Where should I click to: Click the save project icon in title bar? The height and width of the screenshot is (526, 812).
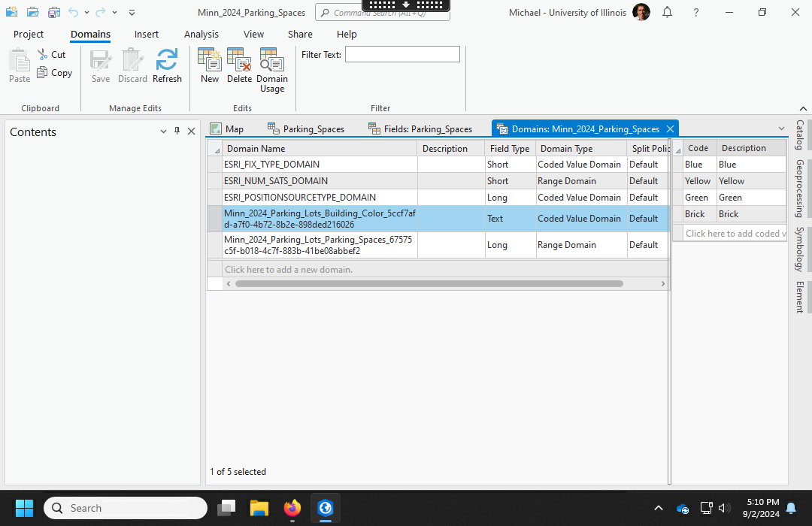[53, 12]
